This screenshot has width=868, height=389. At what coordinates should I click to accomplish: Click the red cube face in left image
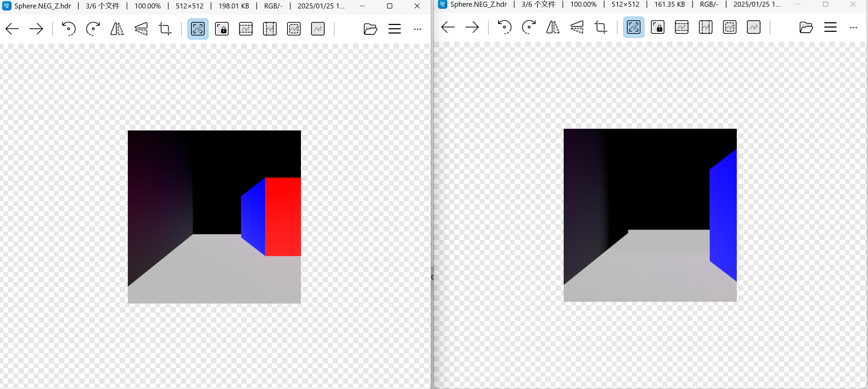click(283, 216)
